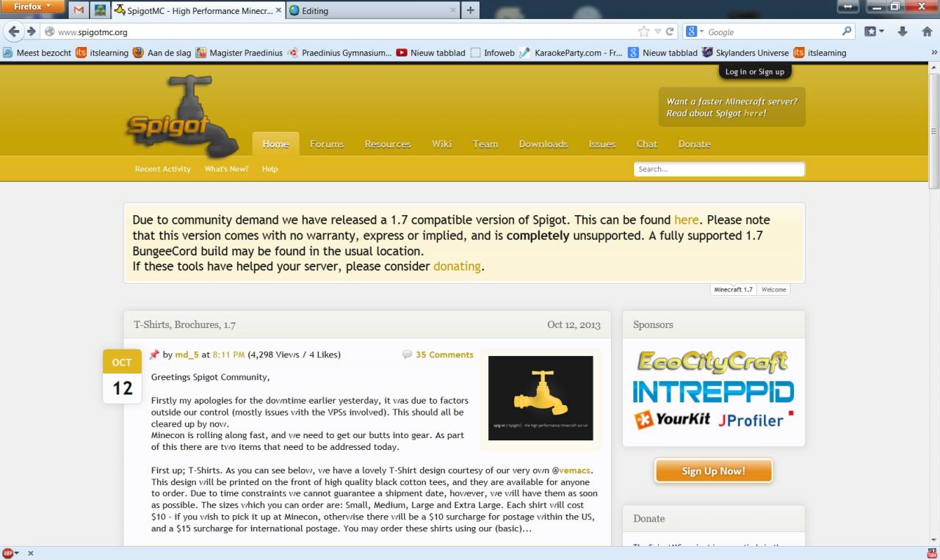This screenshot has width=940, height=560.
Task: Follow the donating link in the notice
Action: click(457, 266)
